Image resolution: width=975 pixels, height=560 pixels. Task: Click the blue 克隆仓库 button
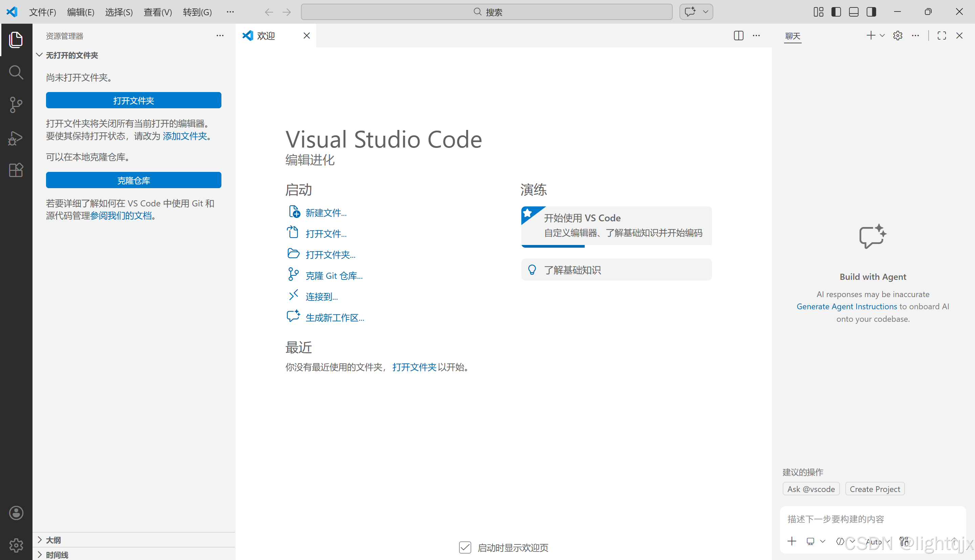point(133,180)
